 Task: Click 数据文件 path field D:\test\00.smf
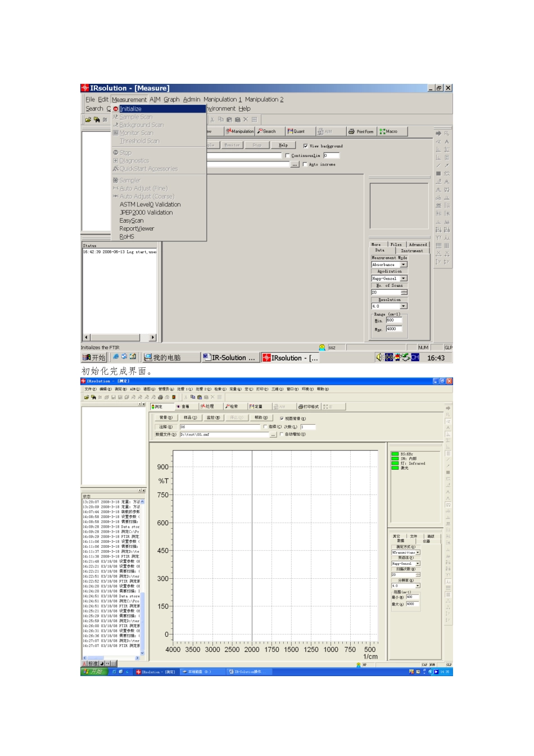[225, 435]
